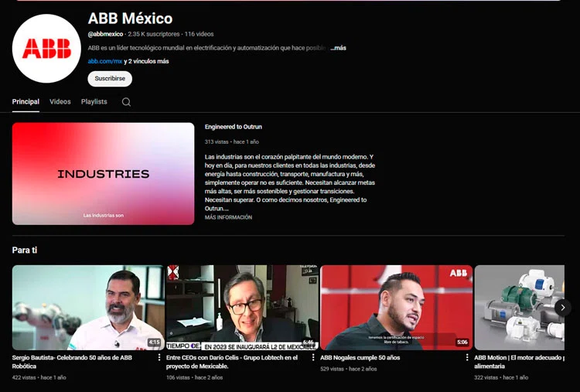Open the 'Engineered to Outrun' video title
Image resolution: width=580 pixels, height=392 pixels.
234,127
